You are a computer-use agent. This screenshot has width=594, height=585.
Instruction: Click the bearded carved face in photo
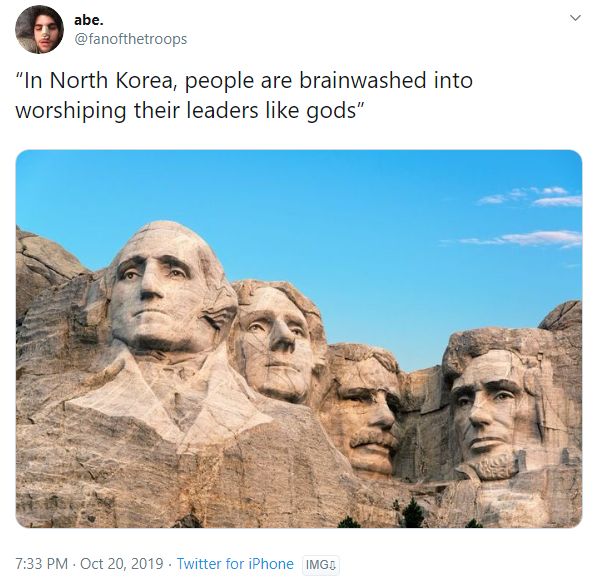pyautogui.click(x=492, y=415)
